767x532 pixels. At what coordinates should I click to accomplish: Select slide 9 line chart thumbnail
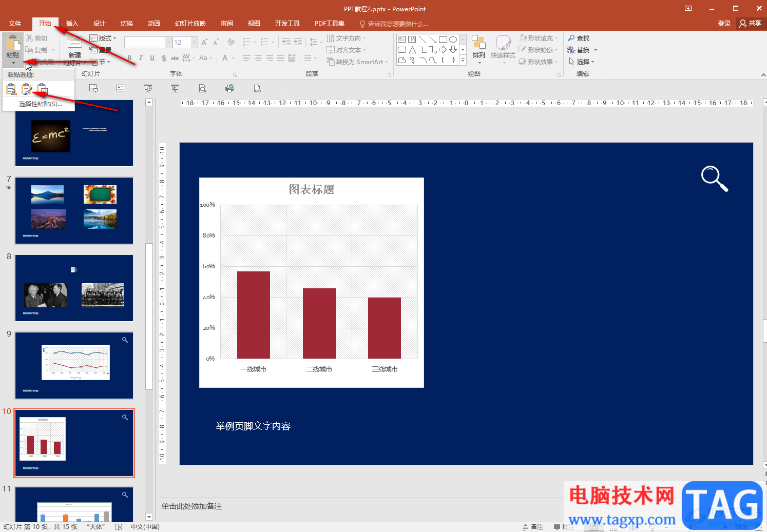(74, 366)
